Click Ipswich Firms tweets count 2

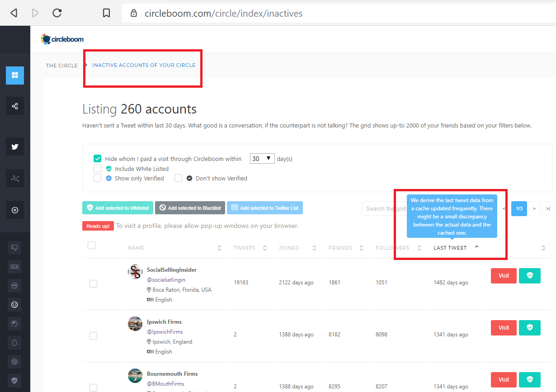coord(235,335)
